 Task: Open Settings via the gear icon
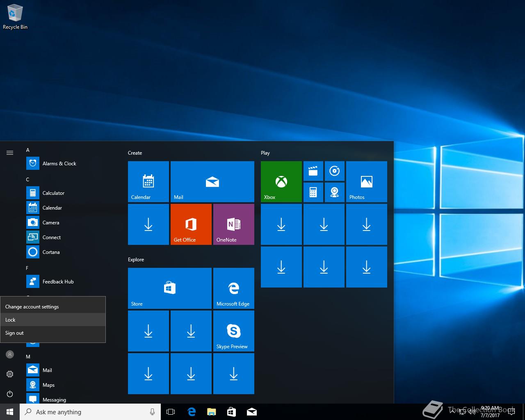coord(10,374)
